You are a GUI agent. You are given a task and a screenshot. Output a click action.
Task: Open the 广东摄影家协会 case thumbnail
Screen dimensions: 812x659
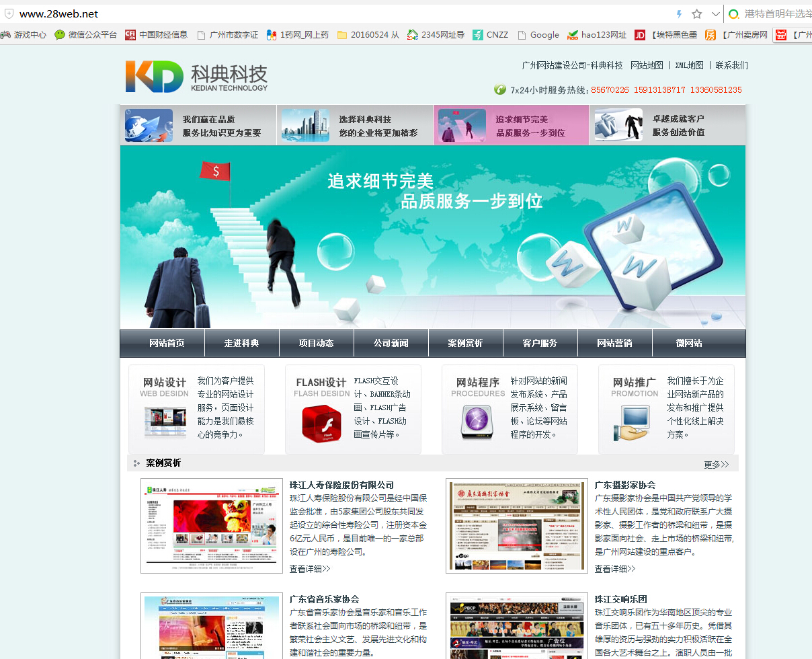pos(517,526)
